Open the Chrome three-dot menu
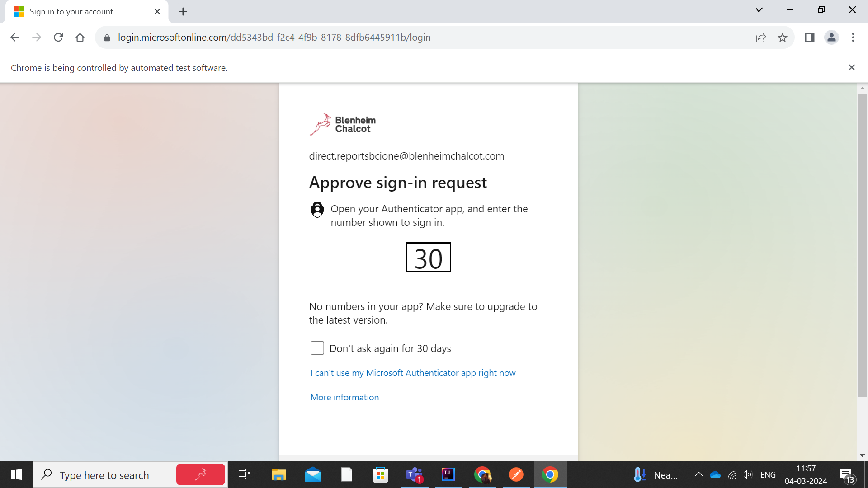868x488 pixels. click(x=854, y=38)
